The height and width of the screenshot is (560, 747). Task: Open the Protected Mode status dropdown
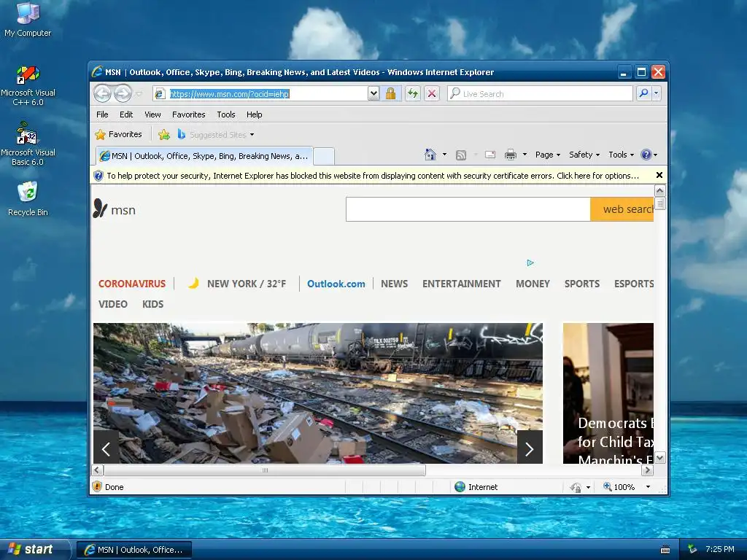pyautogui.click(x=580, y=486)
